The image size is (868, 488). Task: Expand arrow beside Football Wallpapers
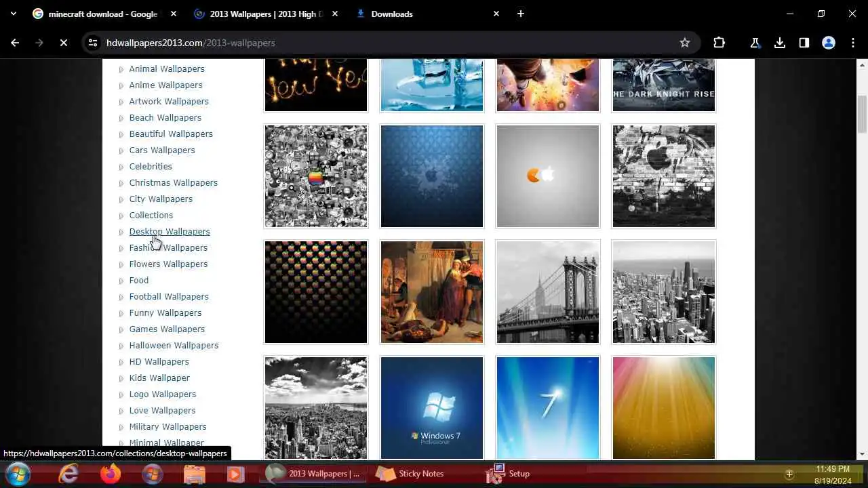tap(121, 297)
